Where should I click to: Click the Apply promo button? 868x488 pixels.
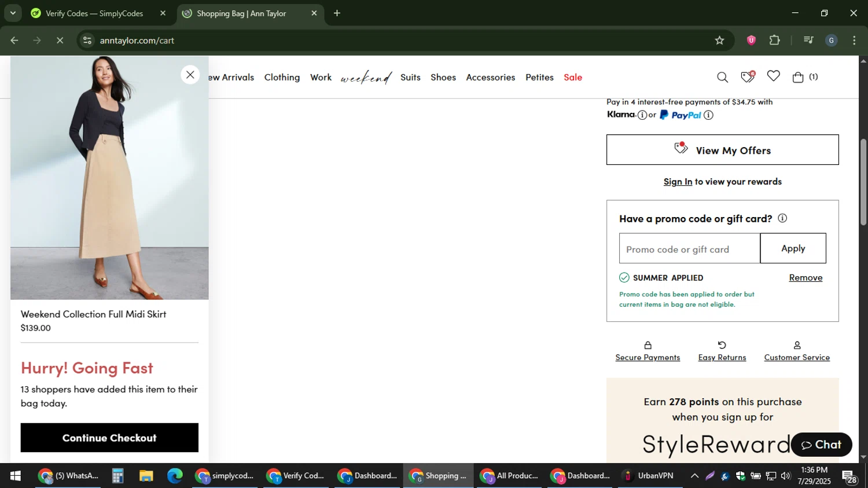tap(793, 248)
